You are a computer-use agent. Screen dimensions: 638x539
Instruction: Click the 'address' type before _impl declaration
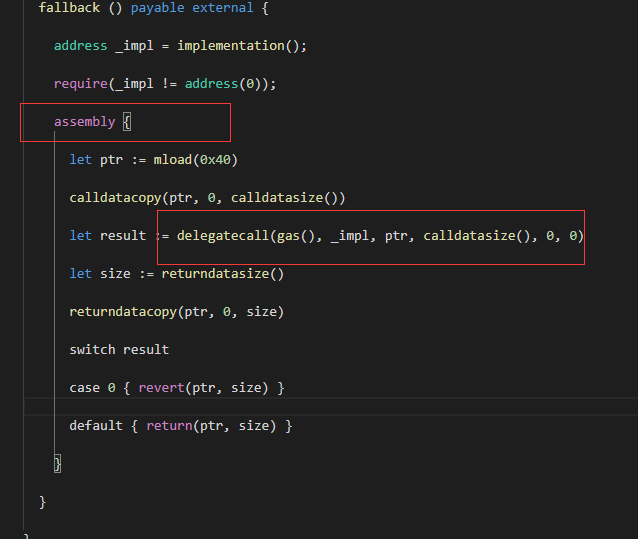tap(81, 46)
